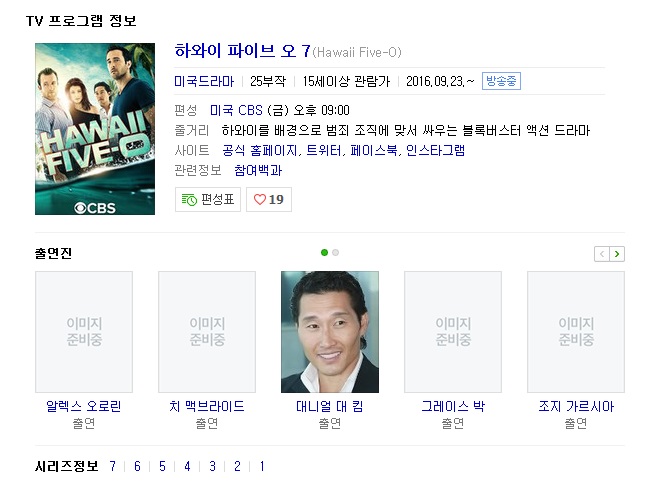
Task: Open the 미국드라마 category link
Action: [204, 81]
